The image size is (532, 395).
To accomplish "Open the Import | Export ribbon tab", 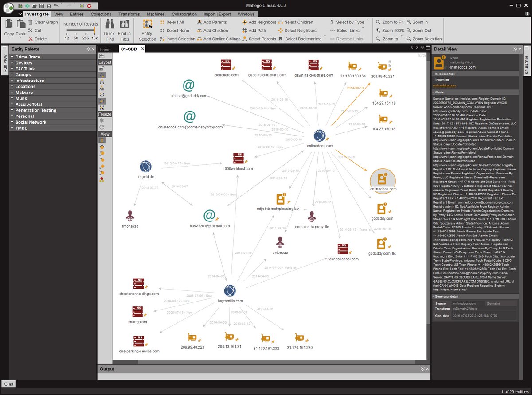I will point(217,14).
